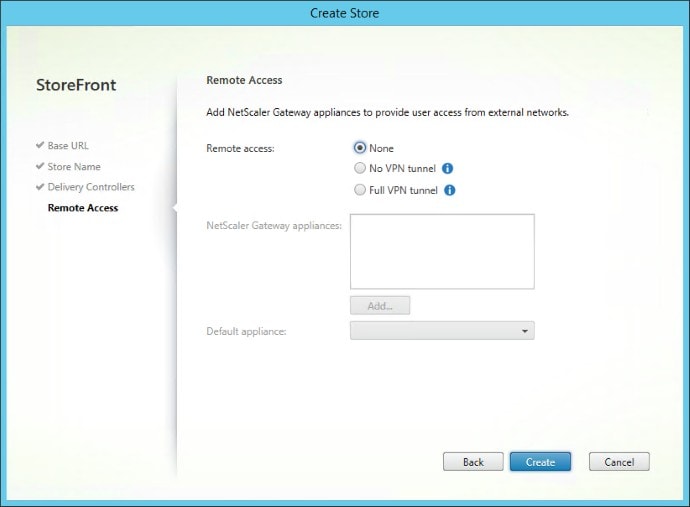Expand the Default appliance dropdown arrow
The image size is (690, 507).
[524, 331]
